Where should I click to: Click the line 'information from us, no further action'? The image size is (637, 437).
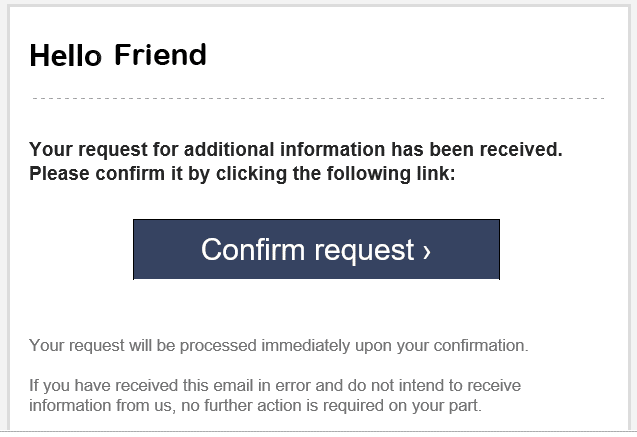point(254,406)
